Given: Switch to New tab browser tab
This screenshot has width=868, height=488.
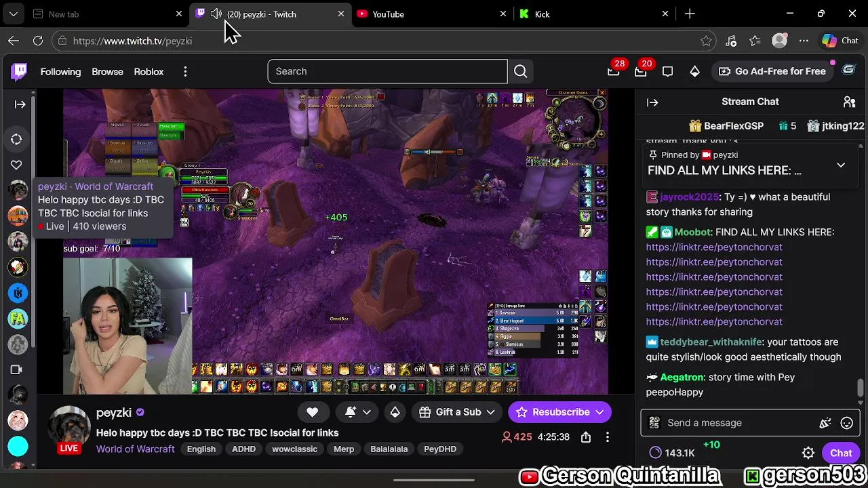Looking at the screenshot, I should tap(108, 14).
